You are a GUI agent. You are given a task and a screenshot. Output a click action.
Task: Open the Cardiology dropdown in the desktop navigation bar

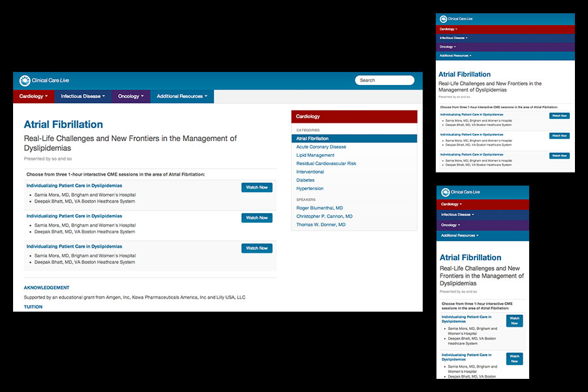(x=33, y=97)
